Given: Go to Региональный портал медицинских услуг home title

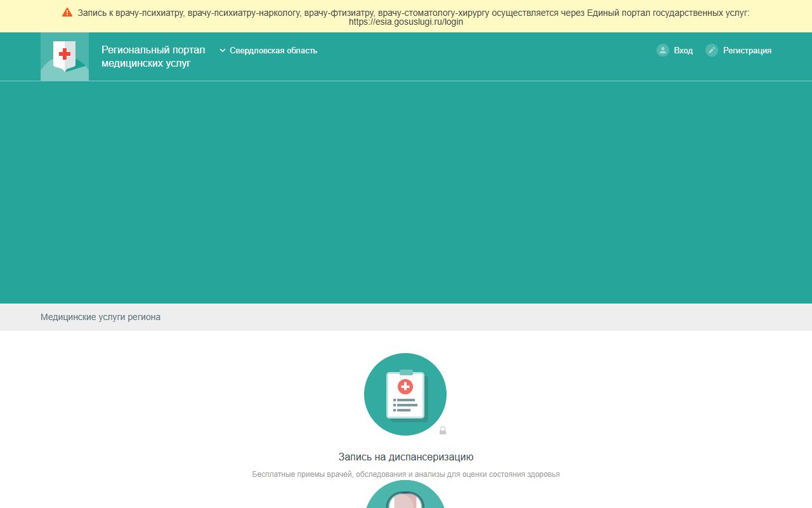Looking at the screenshot, I should 154,57.
